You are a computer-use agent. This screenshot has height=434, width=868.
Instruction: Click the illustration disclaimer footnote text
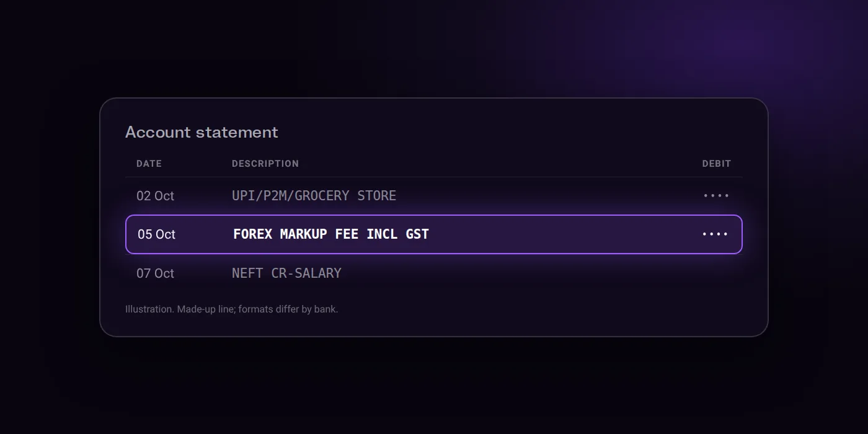[x=232, y=309]
